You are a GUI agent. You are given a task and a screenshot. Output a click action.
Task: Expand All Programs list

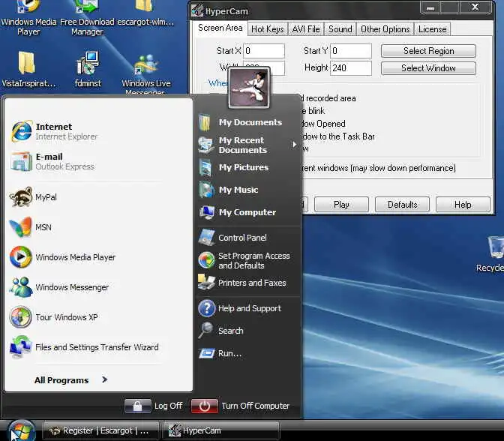(x=70, y=380)
